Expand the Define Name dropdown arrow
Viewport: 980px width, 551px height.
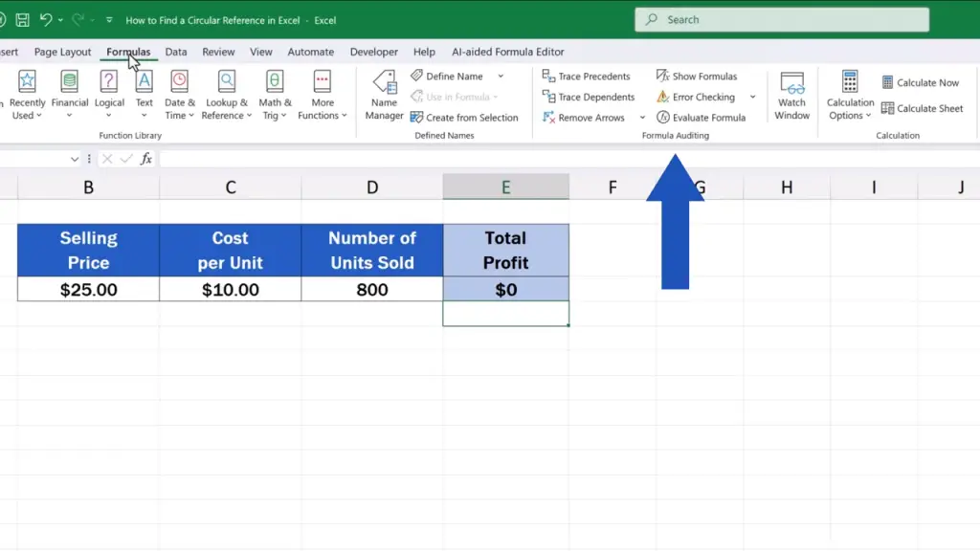tap(501, 77)
